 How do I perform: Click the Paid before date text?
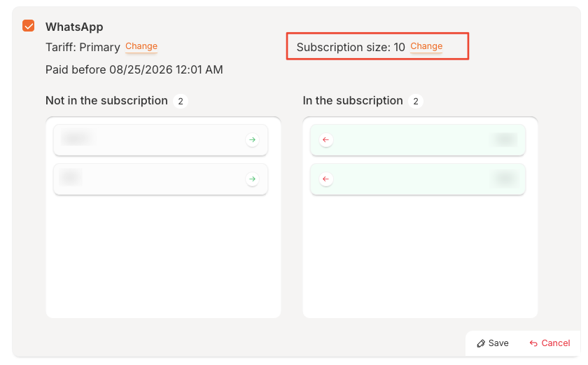coord(134,69)
